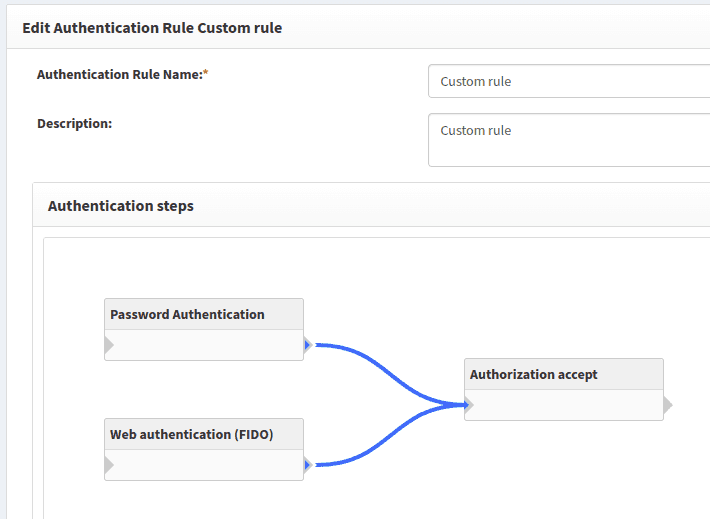Click Web authentication (FIDO) left input port
Screen dimensions: 710x519
[x=109, y=465]
